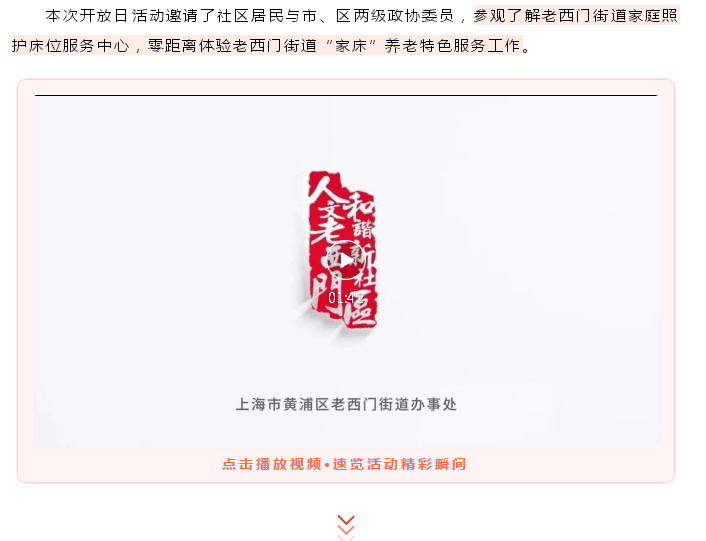This screenshot has width=706, height=541.
Task: Click text 护床位服务中心 on second line
Action: pyautogui.click(x=71, y=45)
